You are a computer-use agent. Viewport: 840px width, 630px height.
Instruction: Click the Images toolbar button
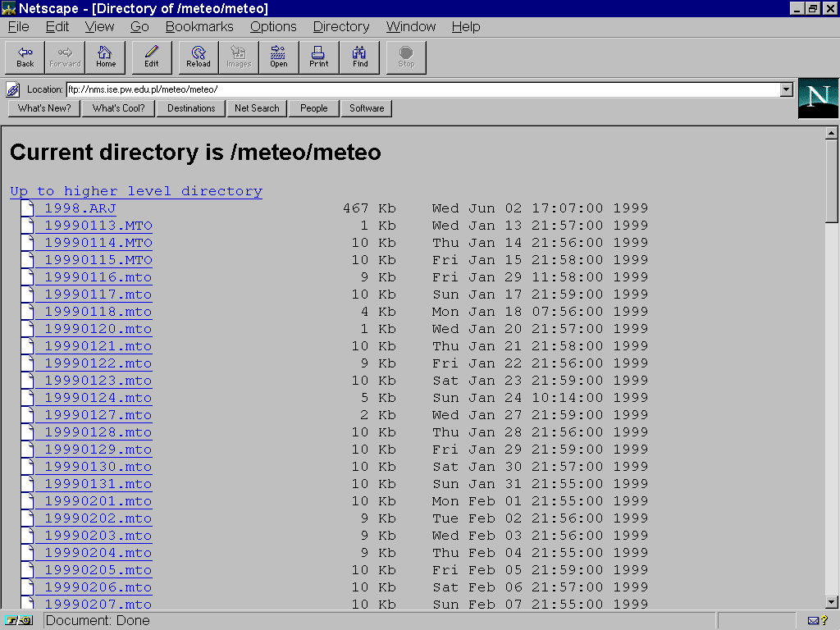point(239,57)
